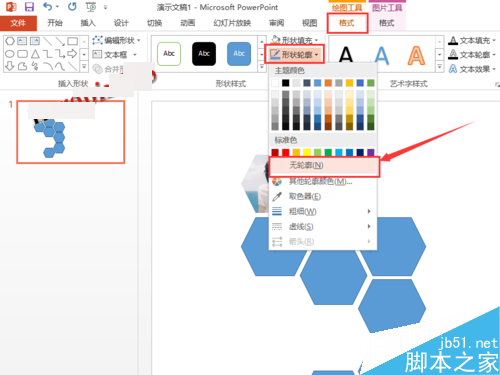Apply the blue A WordArt style
500x375 pixels.
tap(381, 55)
